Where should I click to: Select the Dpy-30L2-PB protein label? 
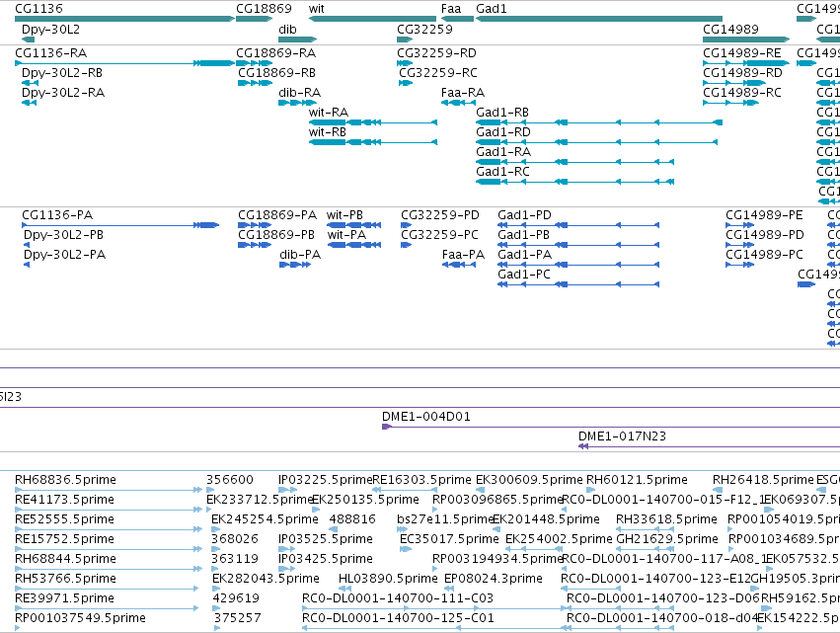63,235
